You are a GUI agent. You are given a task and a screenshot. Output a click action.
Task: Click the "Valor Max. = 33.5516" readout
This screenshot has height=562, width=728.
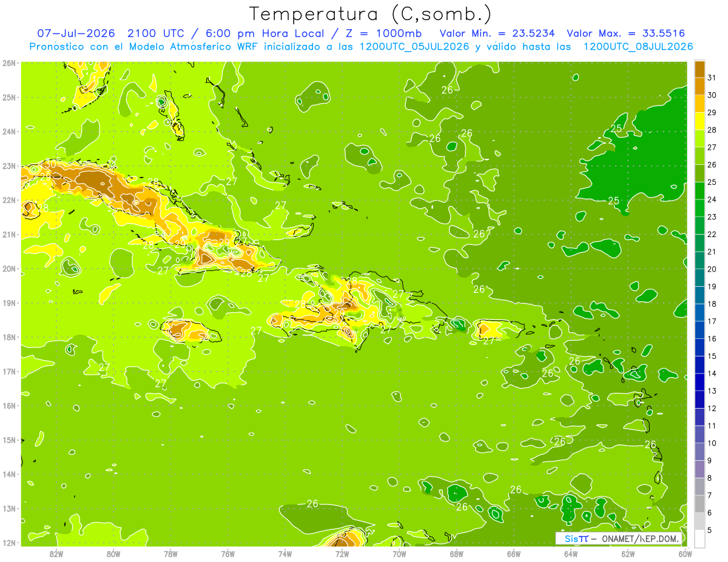pos(626,33)
